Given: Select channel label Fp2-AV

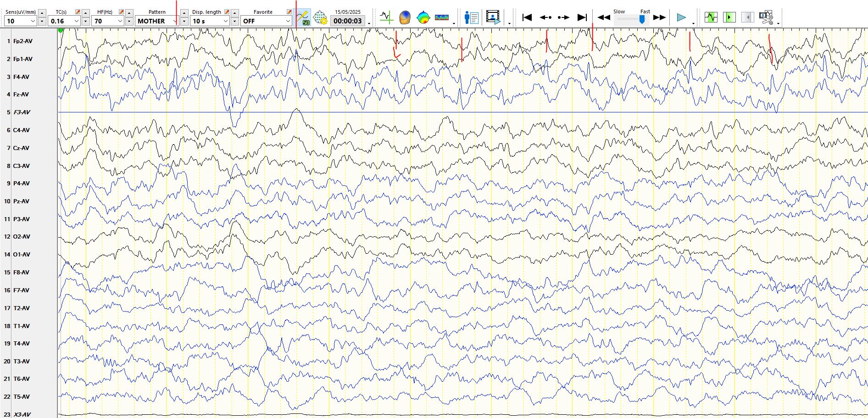Looking at the screenshot, I should pyautogui.click(x=23, y=41).
